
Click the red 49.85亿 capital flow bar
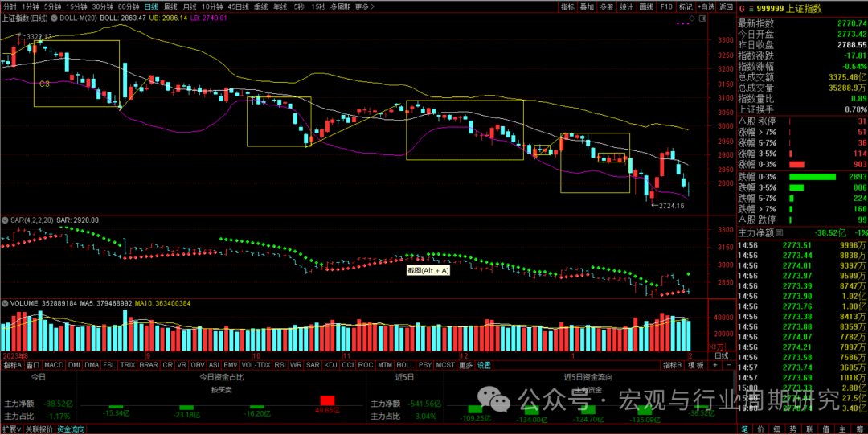point(327,400)
